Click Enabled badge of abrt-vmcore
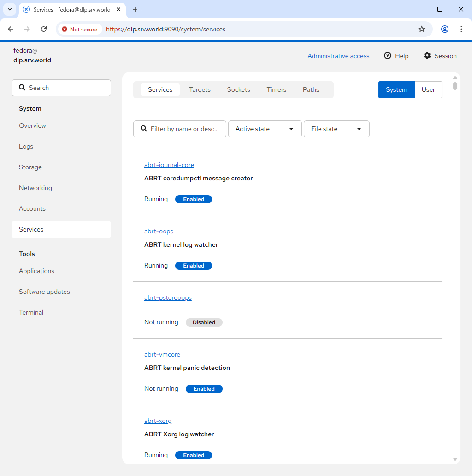 (204, 389)
